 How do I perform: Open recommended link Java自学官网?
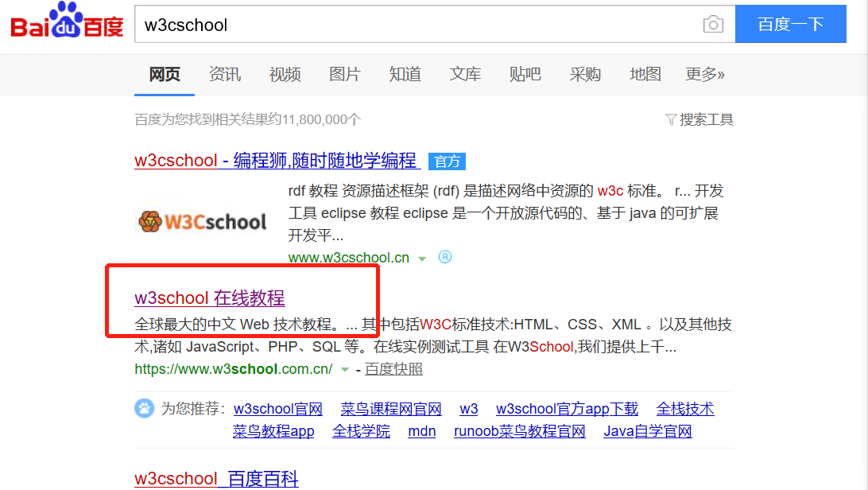pos(648,431)
